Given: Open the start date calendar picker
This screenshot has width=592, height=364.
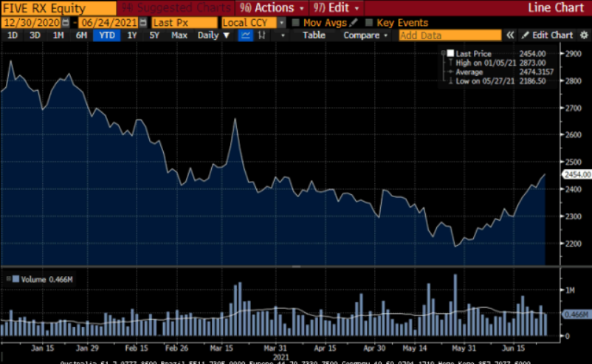Looking at the screenshot, I should click(66, 23).
